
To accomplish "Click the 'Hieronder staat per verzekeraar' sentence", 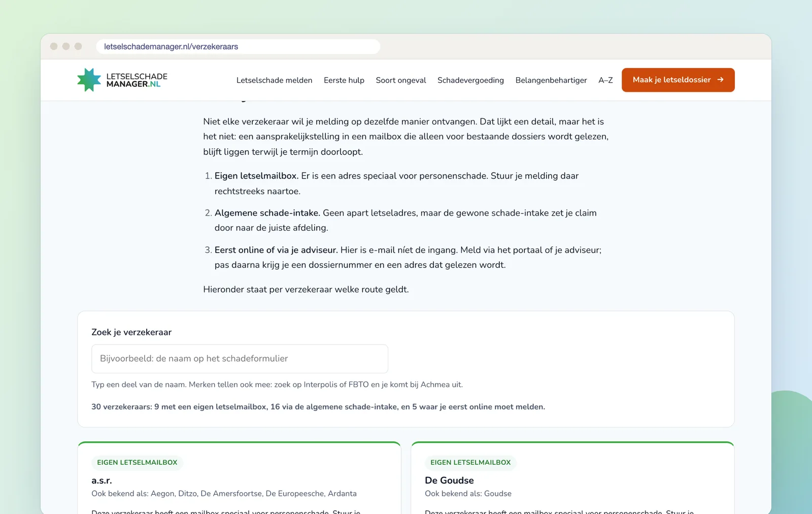I will [306, 290].
